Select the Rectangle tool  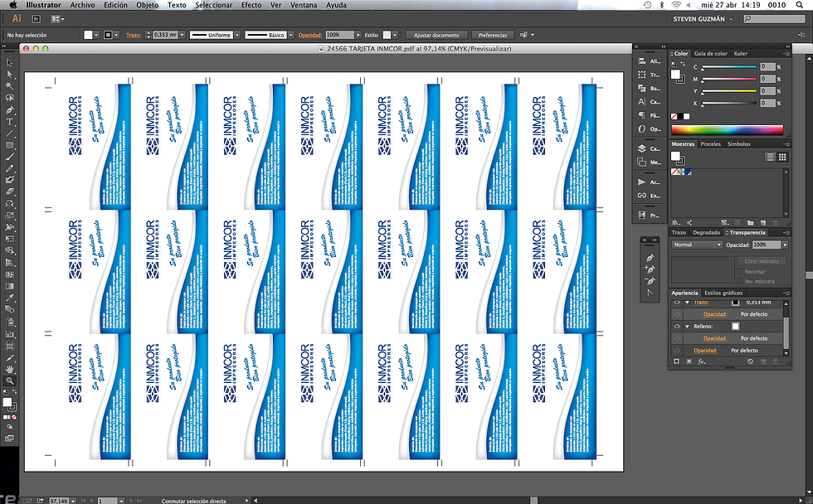[9, 146]
